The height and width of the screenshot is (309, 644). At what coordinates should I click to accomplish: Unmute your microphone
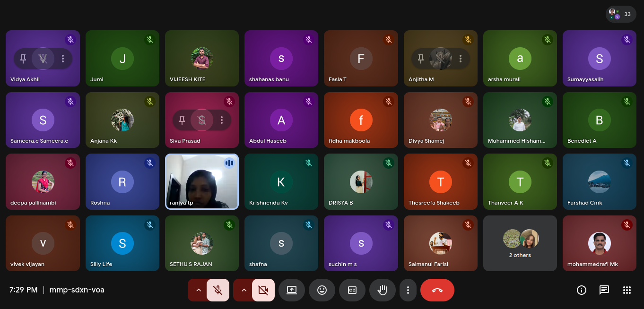(x=218, y=290)
